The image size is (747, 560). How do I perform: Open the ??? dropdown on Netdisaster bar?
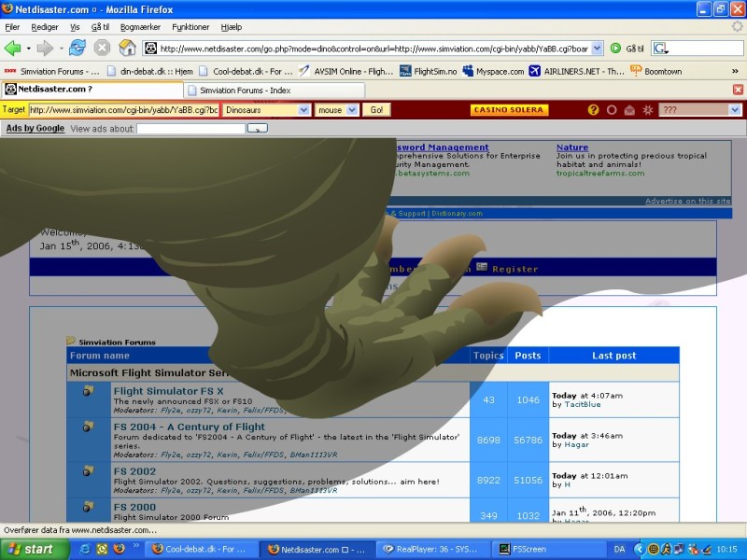pyautogui.click(x=735, y=110)
